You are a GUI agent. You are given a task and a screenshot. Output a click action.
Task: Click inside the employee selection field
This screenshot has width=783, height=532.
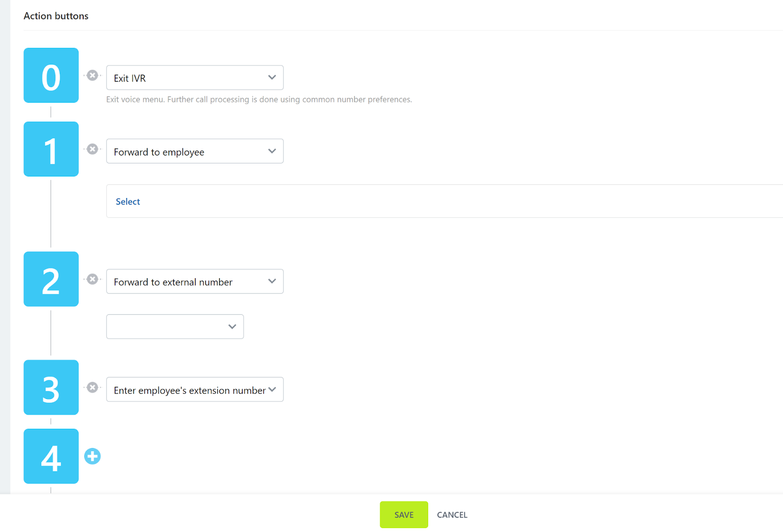pyautogui.click(x=440, y=201)
